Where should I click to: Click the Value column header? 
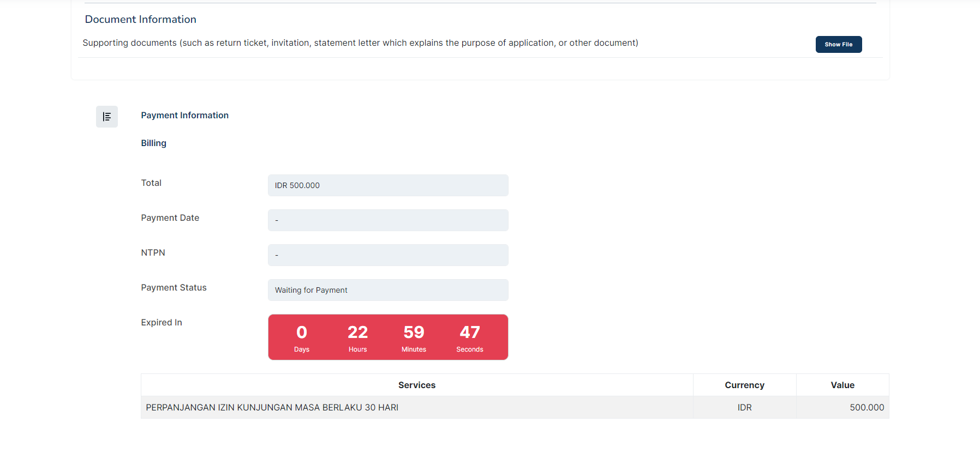(842, 385)
